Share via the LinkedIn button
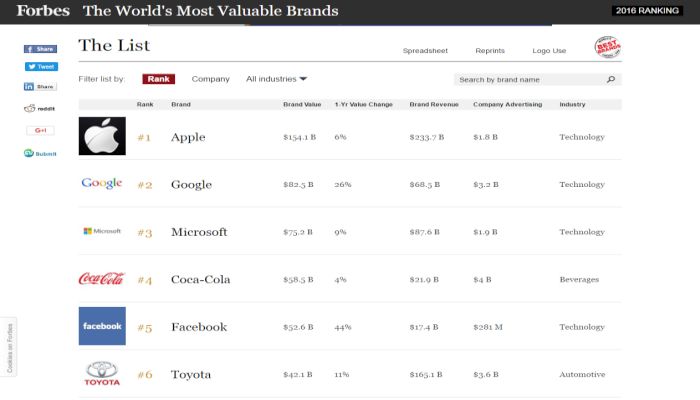This screenshot has width=700, height=400. 40,86
